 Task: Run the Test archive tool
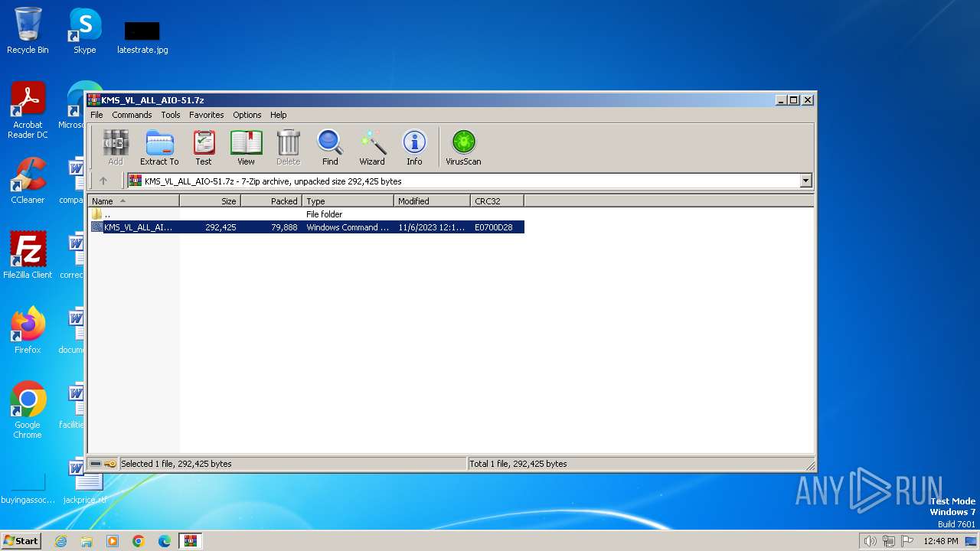[204, 148]
